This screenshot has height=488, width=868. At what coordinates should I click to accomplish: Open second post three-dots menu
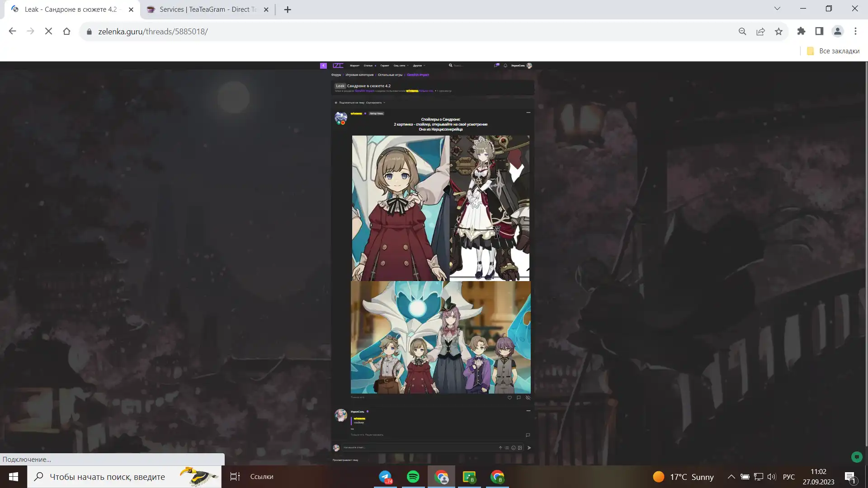[528, 411]
